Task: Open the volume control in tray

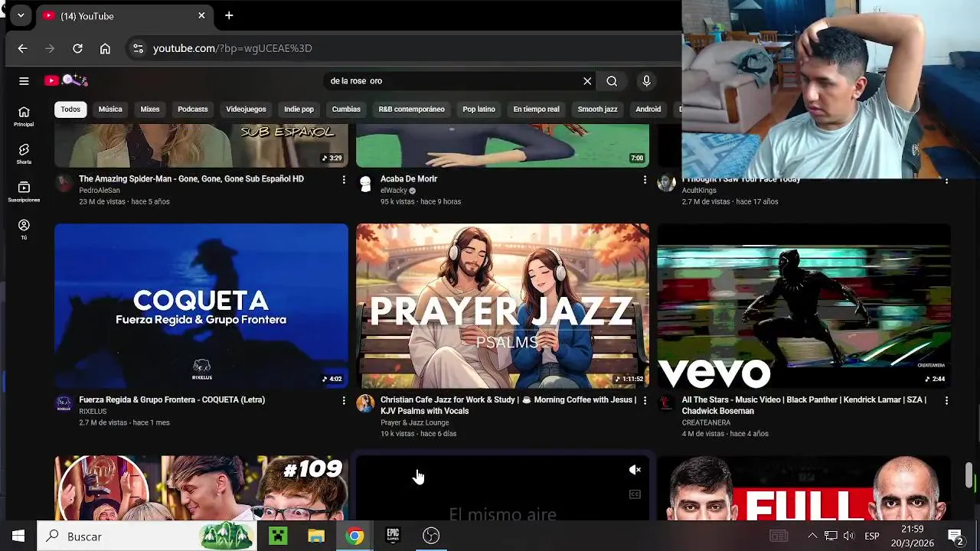Action: (x=848, y=536)
